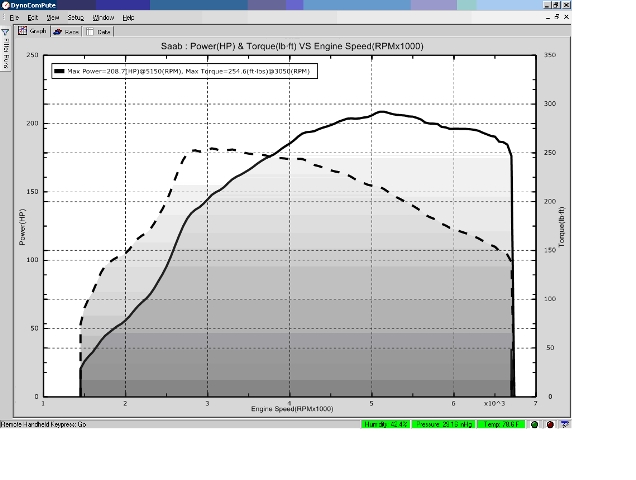Restore the inner graph document window
The height and width of the screenshot is (480, 636).
[556, 17]
